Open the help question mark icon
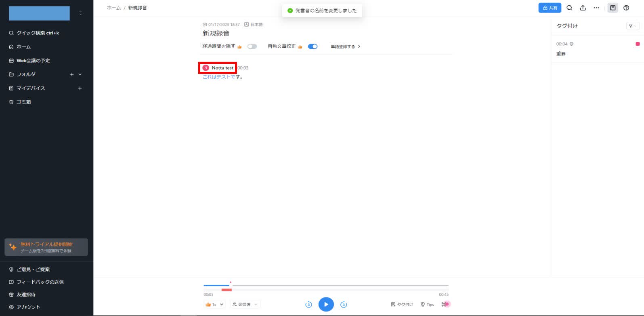The height and width of the screenshot is (316, 644). pyautogui.click(x=626, y=8)
